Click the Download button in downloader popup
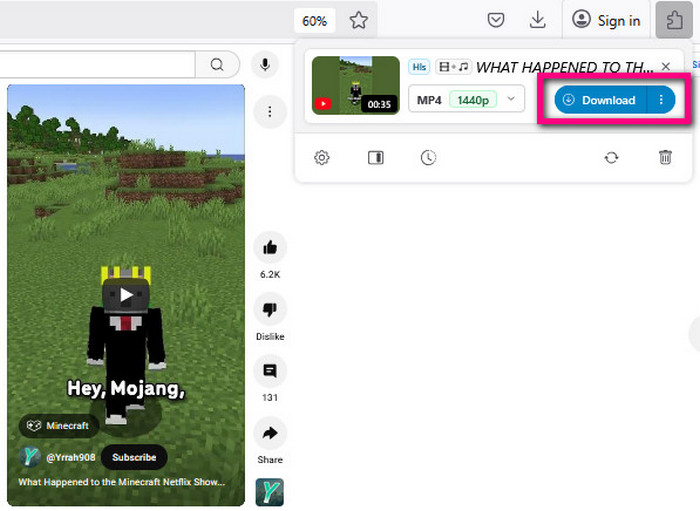The image size is (700, 511). [600, 100]
